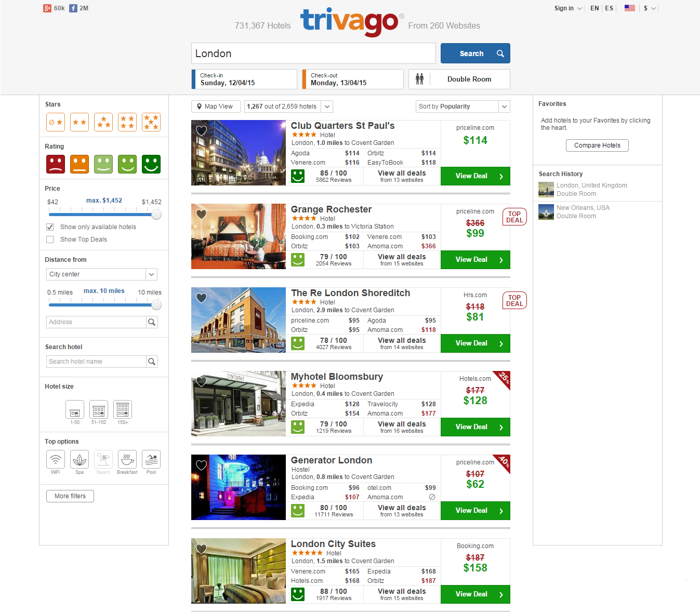Click the Address input field

(x=96, y=322)
